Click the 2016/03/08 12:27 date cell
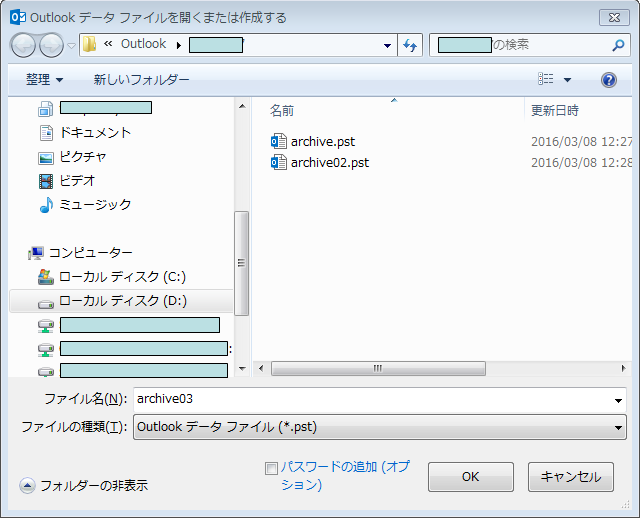Screen dimensions: 640x518 581,142
